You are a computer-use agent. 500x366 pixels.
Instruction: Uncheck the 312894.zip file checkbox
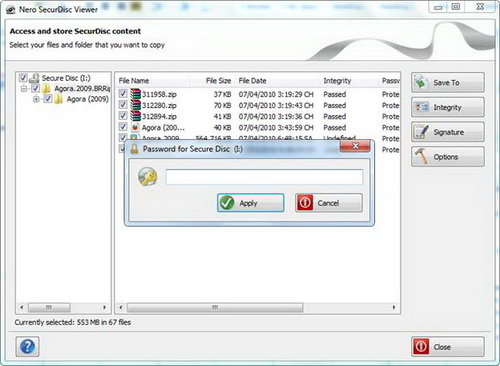pyautogui.click(x=123, y=116)
